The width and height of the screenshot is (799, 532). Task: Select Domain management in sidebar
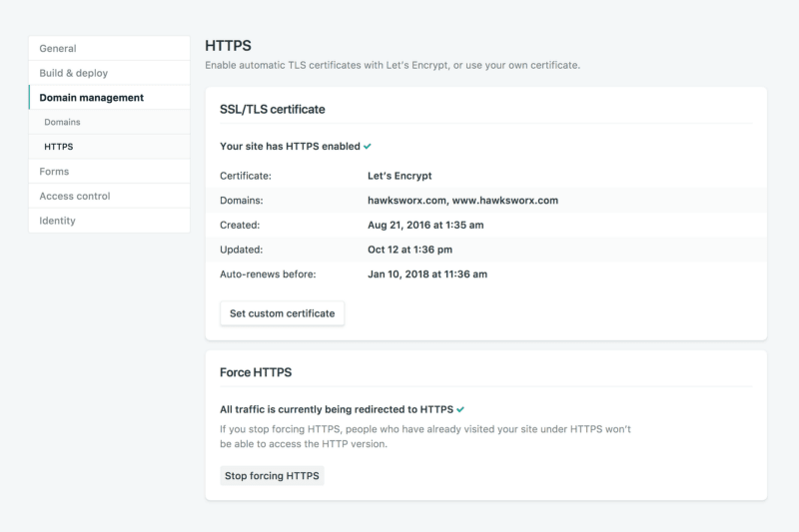109,97
